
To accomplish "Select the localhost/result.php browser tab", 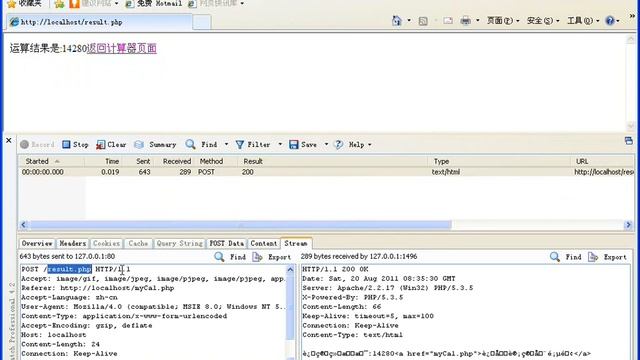I will pos(99,22).
